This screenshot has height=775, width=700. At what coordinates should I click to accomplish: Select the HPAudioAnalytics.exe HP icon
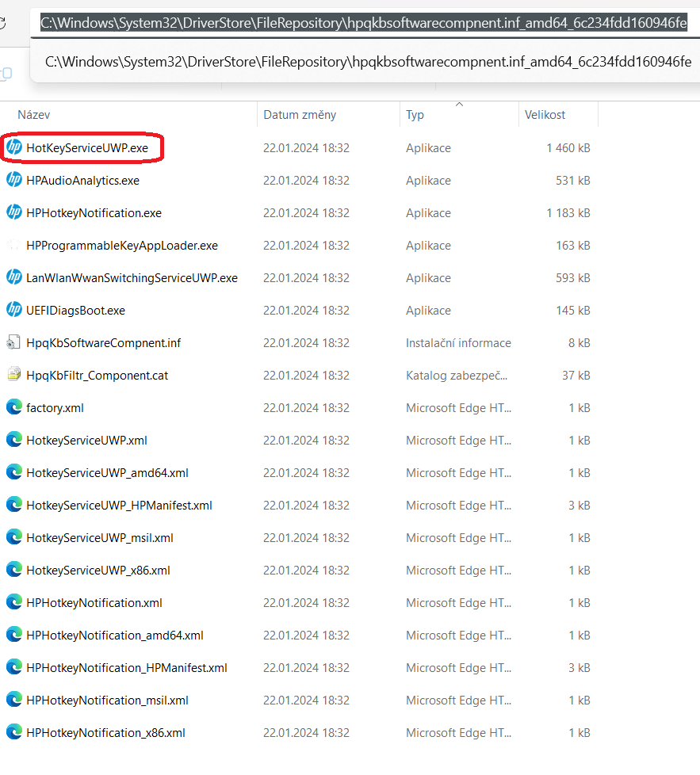(13, 180)
